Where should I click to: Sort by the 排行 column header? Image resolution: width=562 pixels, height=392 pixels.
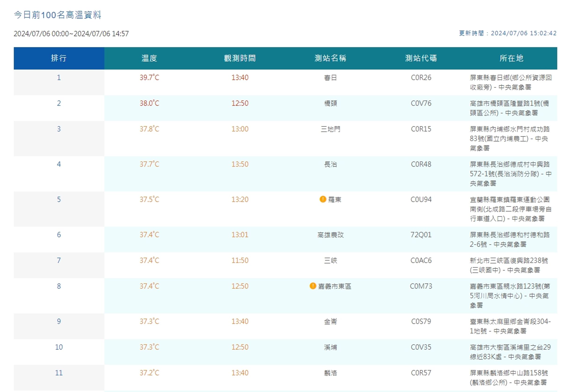tap(59, 58)
